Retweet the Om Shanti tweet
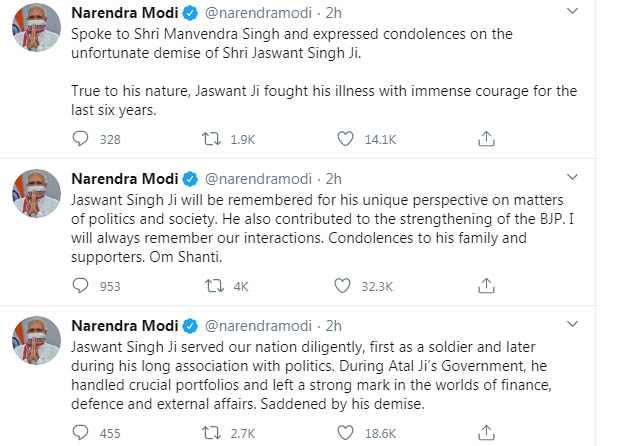Screen dimensions: 622x446 (x=215, y=286)
